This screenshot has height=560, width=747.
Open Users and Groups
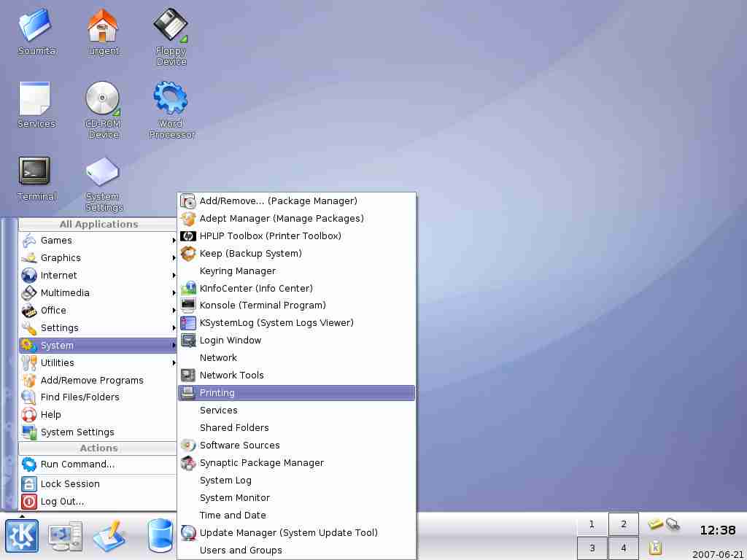[x=296, y=551]
